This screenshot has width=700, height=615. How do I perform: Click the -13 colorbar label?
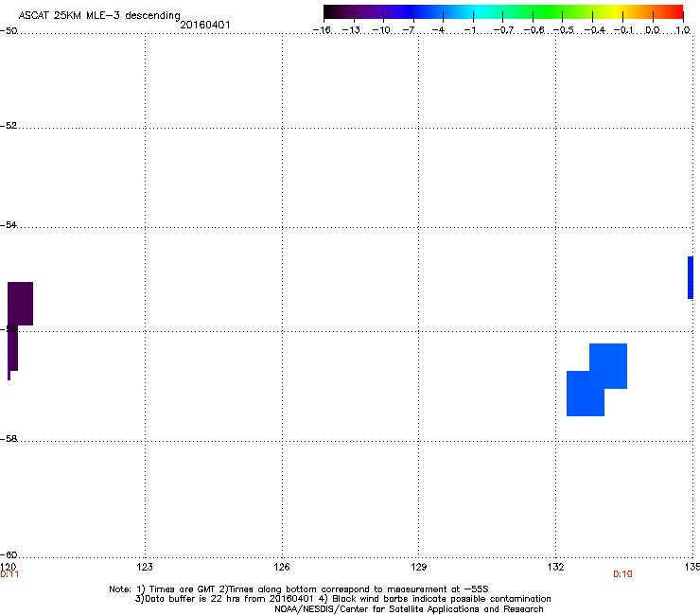[351, 30]
